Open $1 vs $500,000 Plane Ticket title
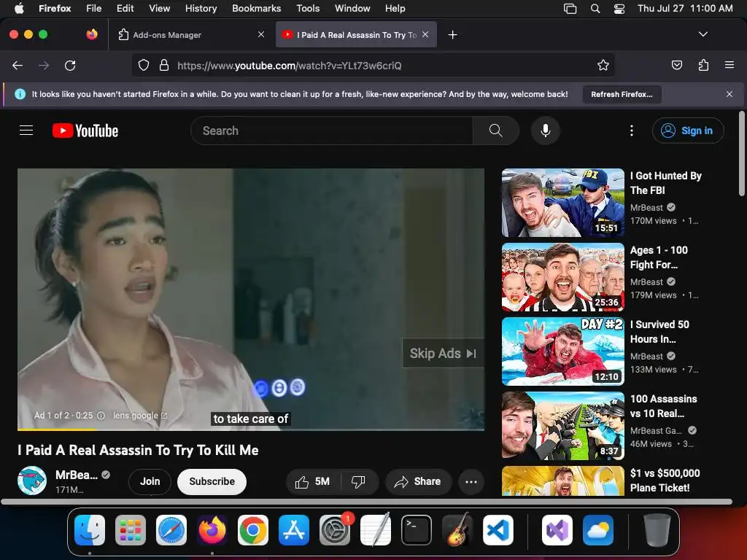 coord(665,481)
